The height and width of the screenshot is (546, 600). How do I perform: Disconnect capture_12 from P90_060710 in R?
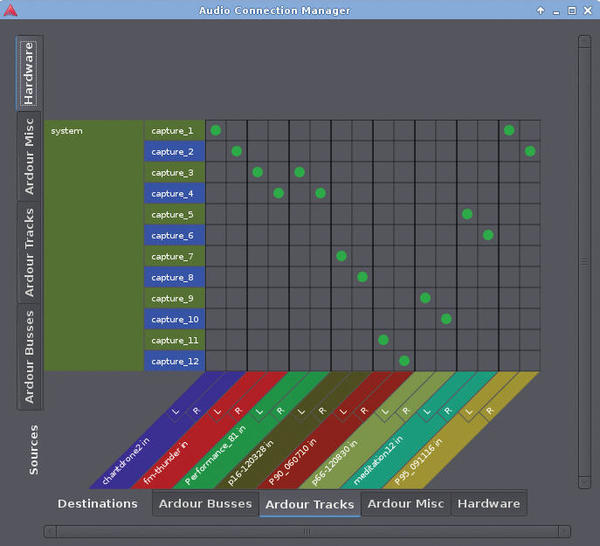[404, 361]
